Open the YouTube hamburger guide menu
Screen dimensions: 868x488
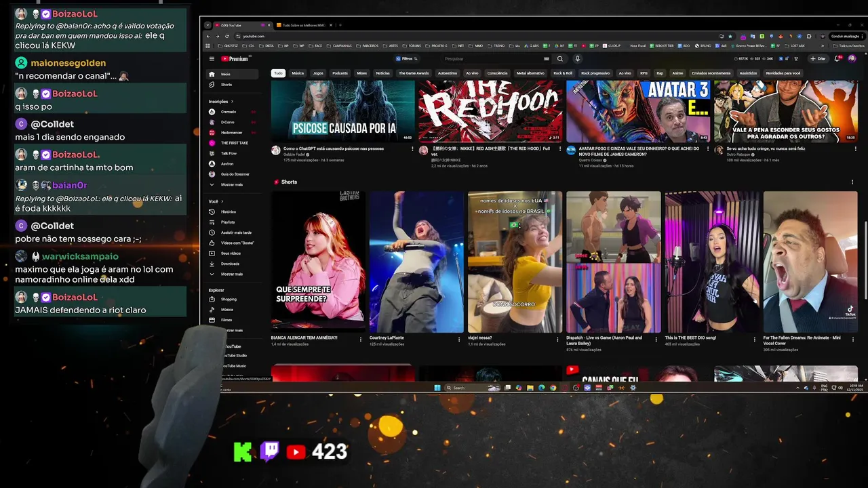(x=212, y=59)
